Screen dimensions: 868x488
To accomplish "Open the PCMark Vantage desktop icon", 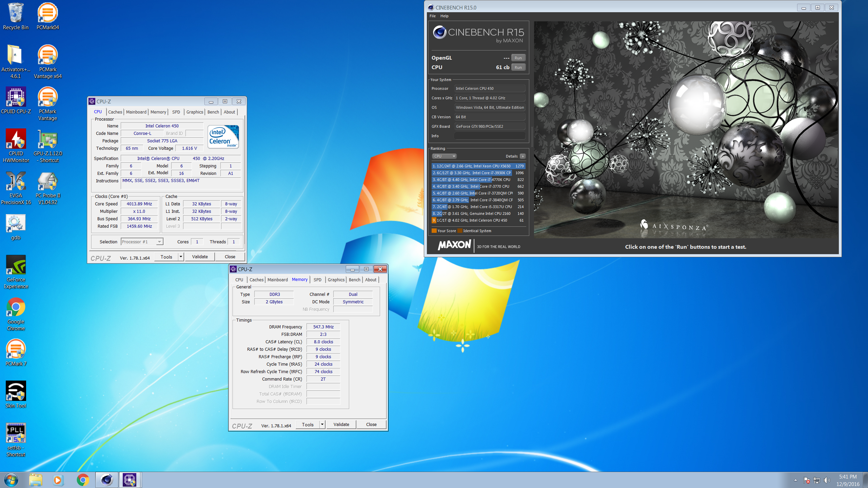I will click(48, 104).
